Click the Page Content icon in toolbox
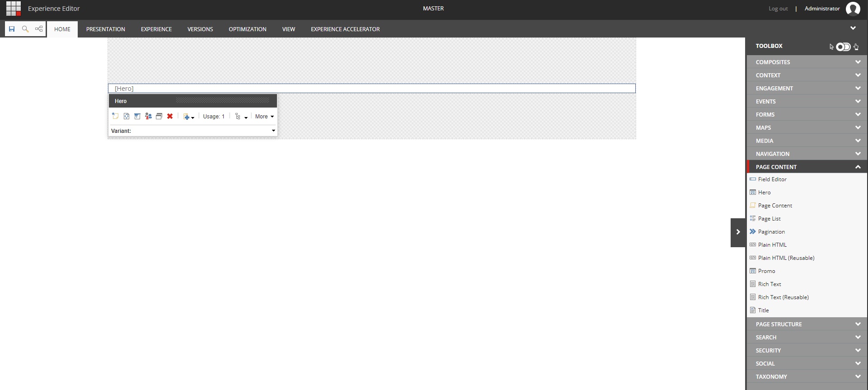This screenshot has width=868, height=390. pos(753,206)
